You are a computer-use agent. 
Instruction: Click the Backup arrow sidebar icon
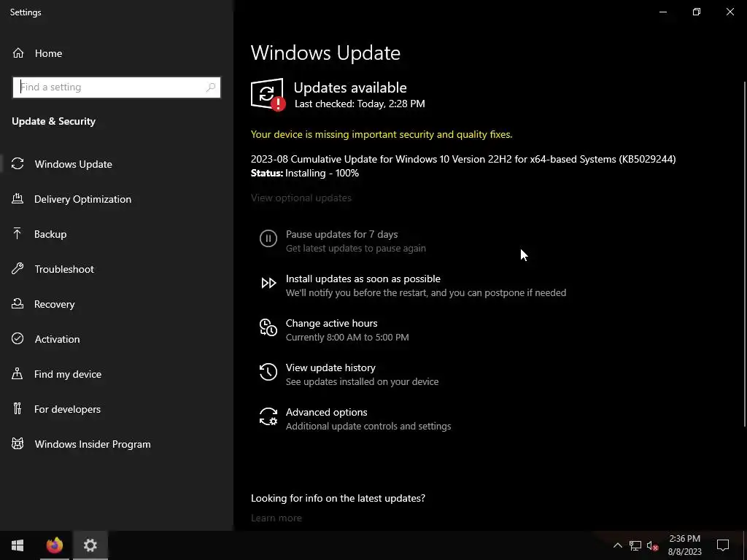tap(18, 233)
